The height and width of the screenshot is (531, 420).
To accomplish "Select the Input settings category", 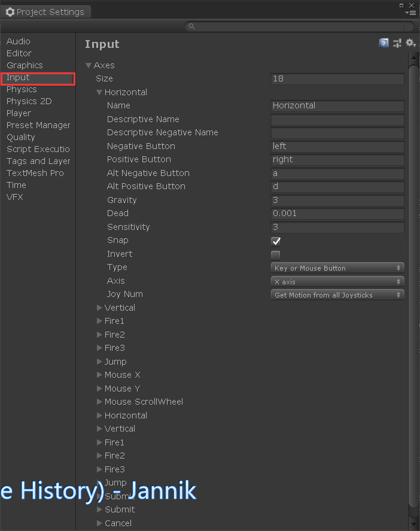I will 38,78.
